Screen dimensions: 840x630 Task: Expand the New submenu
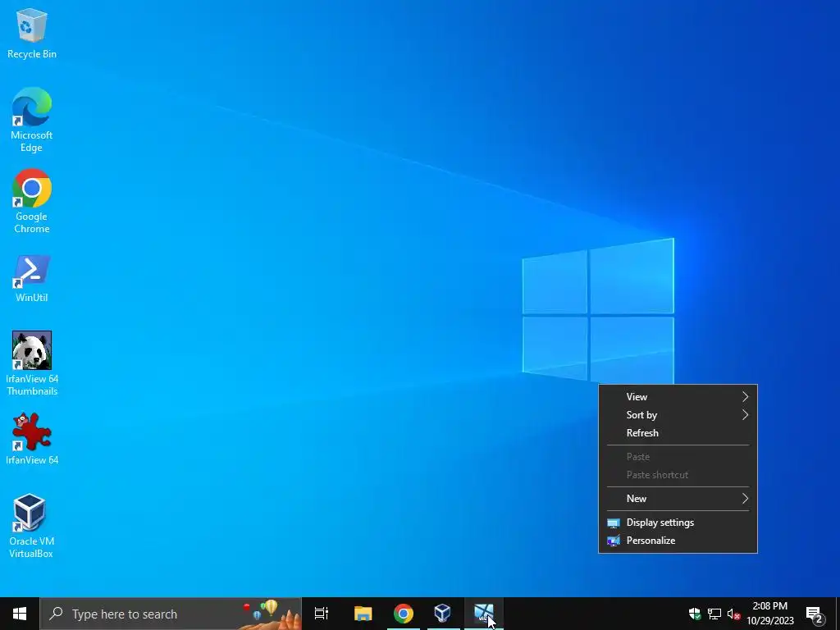678,499
